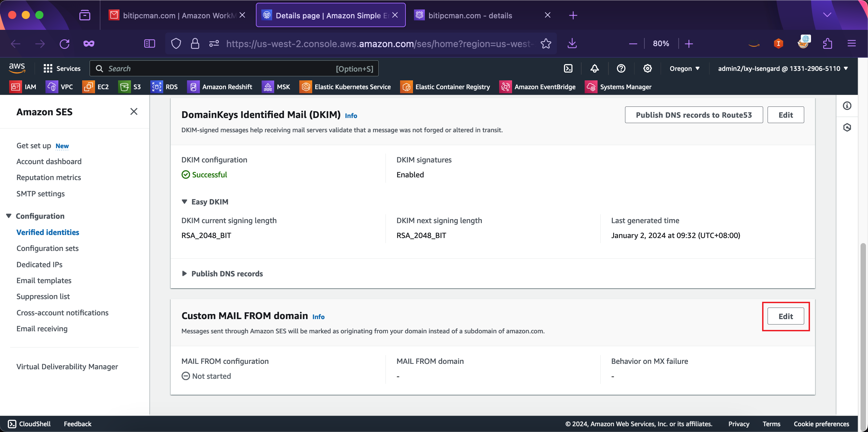Open the admin2 account dropdown menu
This screenshot has height=432, width=868.
click(x=783, y=68)
